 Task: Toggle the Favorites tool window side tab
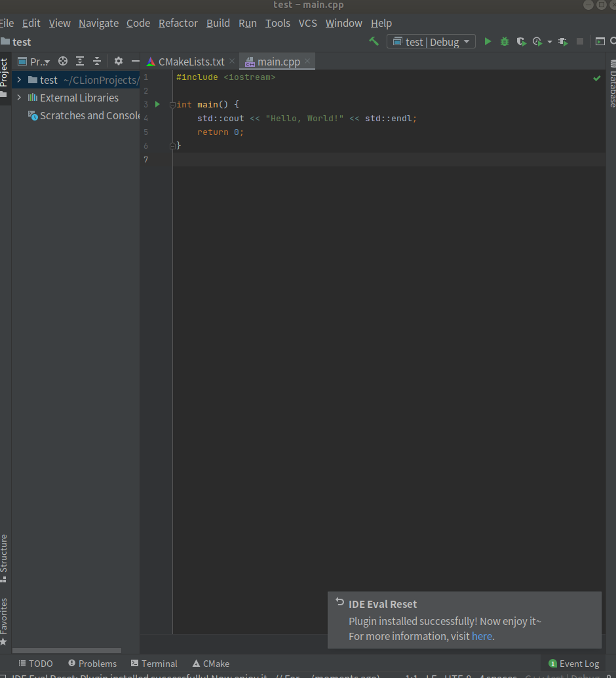pyautogui.click(x=5, y=621)
